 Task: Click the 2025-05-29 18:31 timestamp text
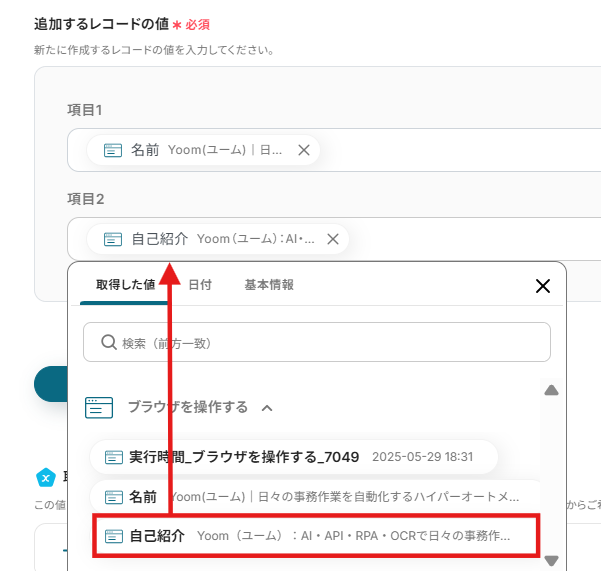422,457
